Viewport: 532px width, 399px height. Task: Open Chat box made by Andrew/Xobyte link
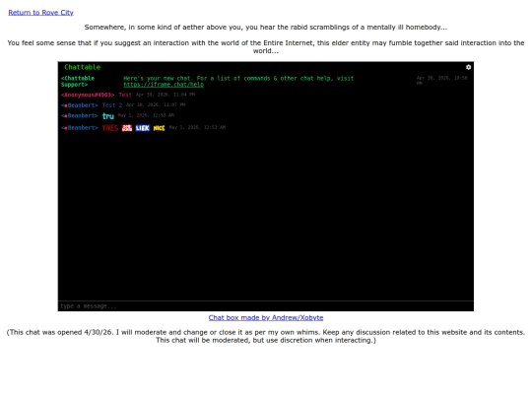266,317
